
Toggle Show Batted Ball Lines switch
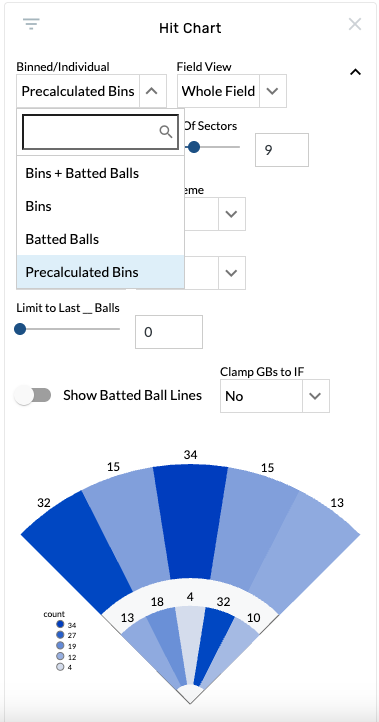[32, 395]
